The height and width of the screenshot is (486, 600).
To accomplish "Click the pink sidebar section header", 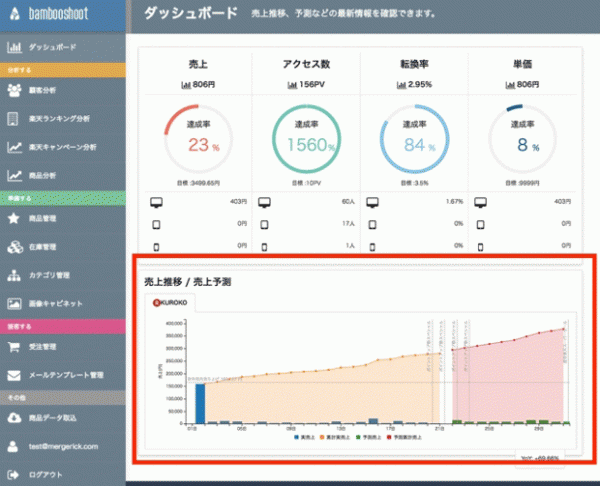I will [x=63, y=326].
